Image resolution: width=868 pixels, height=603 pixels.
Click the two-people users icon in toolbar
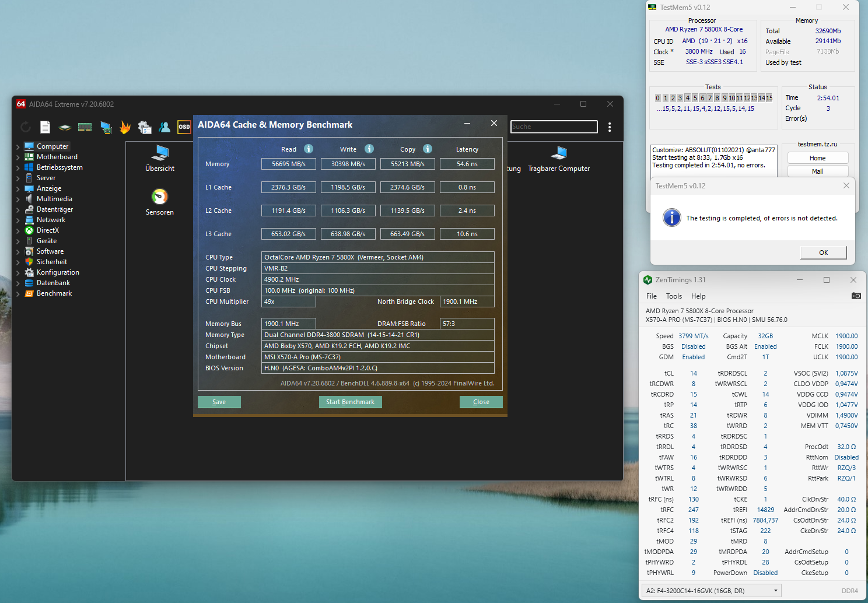click(164, 127)
